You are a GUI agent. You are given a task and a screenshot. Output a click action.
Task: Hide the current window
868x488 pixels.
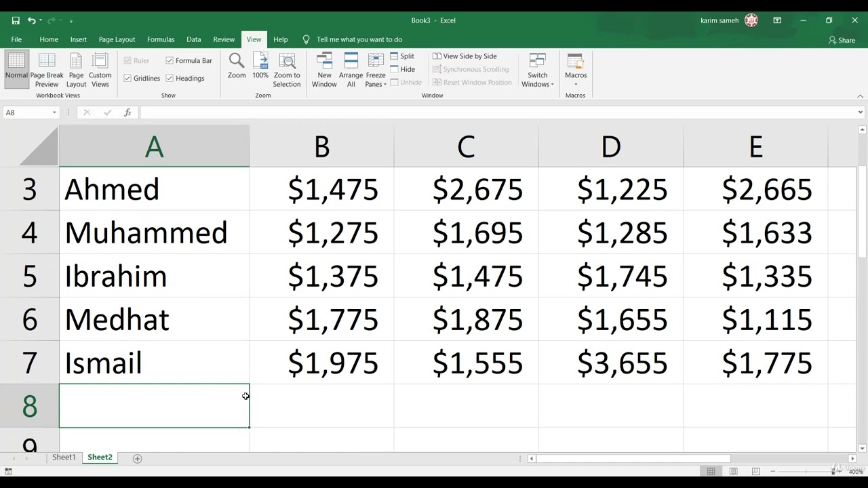(x=402, y=69)
